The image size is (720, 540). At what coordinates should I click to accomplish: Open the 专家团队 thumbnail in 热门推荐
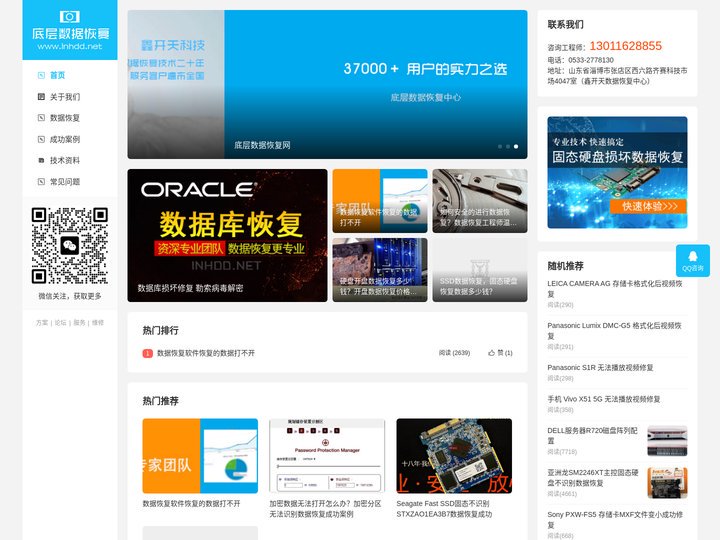[200, 456]
